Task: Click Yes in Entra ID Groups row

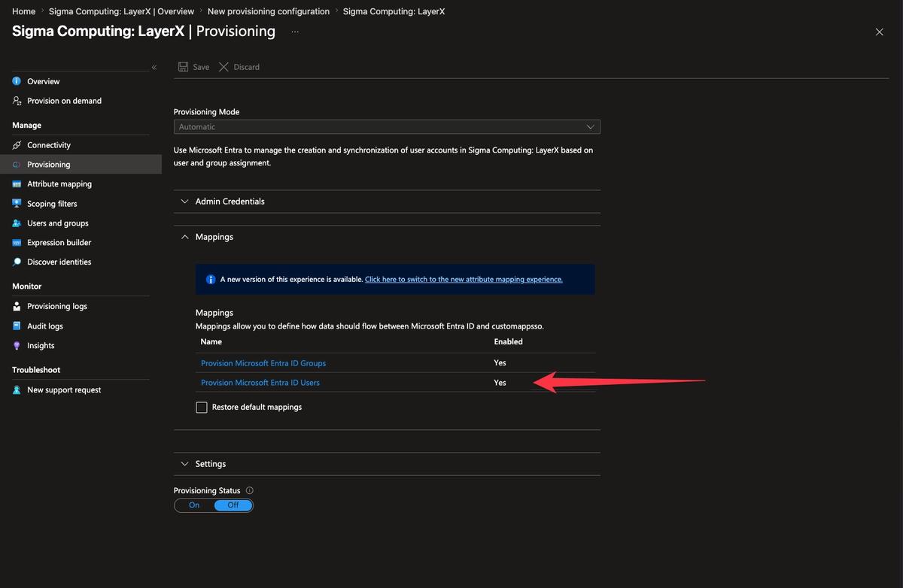Action: (500, 363)
